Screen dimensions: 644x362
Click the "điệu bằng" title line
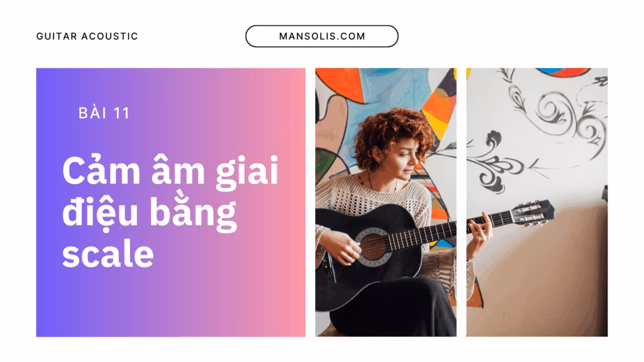[x=150, y=214]
